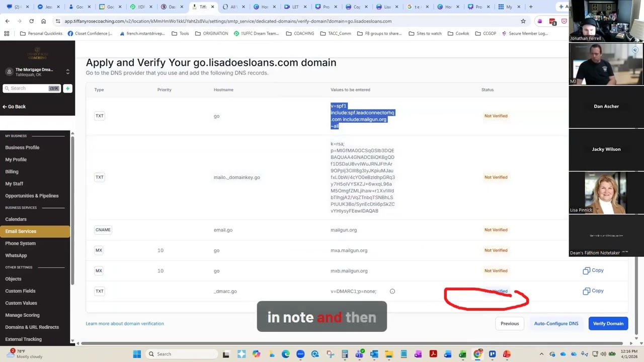Open the Tools bookmark folder
The height and width of the screenshot is (362, 644).
coord(180,34)
